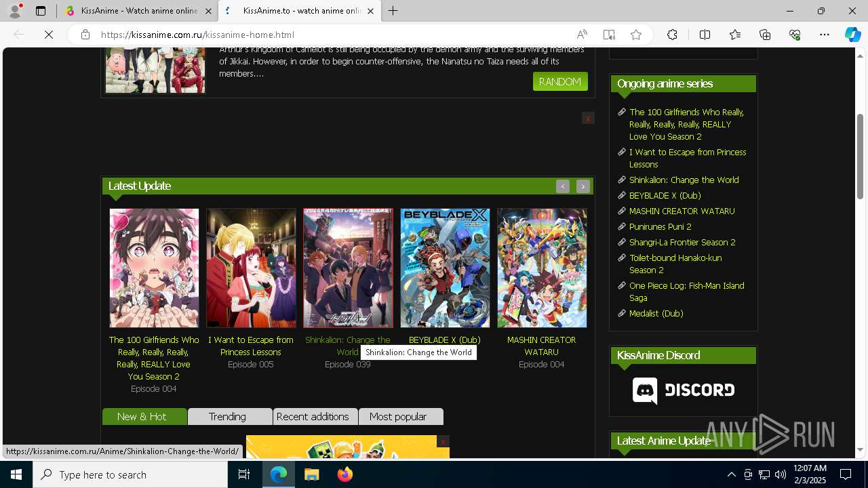
Task: Switch to first KissAnime tab
Action: coord(138,11)
